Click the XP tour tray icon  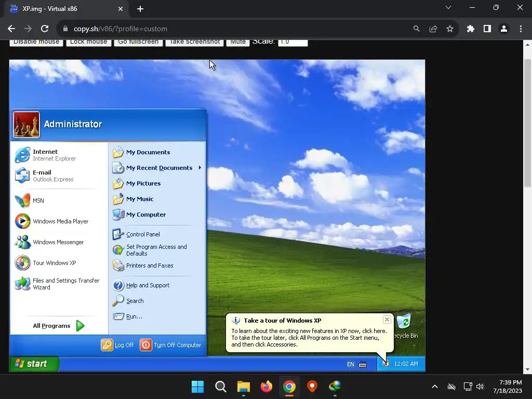[x=386, y=364]
